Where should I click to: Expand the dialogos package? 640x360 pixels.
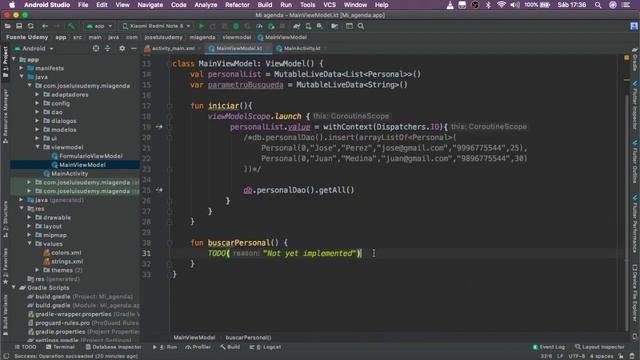pyautogui.click(x=37, y=121)
